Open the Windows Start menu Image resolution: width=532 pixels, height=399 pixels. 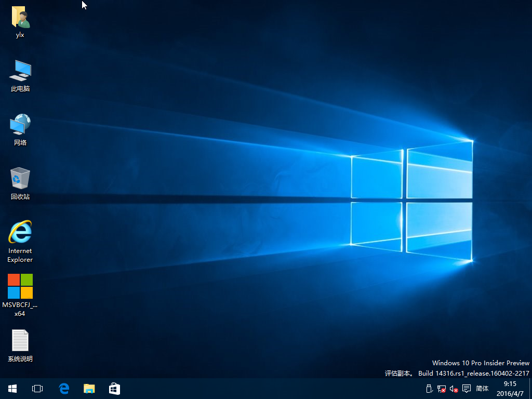12,389
